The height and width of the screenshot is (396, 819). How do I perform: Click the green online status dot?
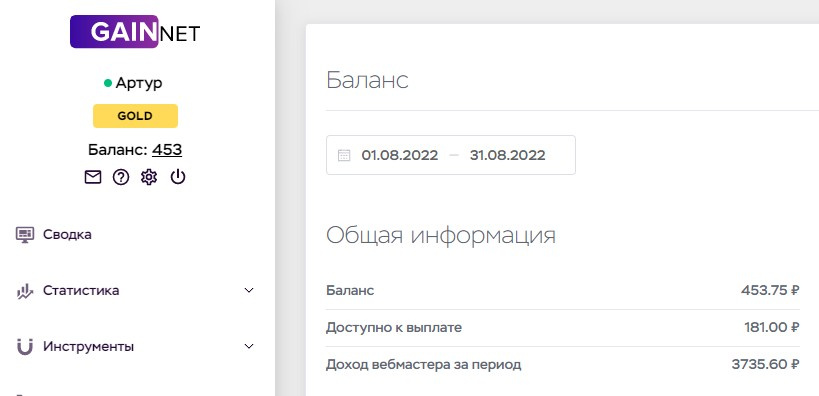click(x=108, y=83)
